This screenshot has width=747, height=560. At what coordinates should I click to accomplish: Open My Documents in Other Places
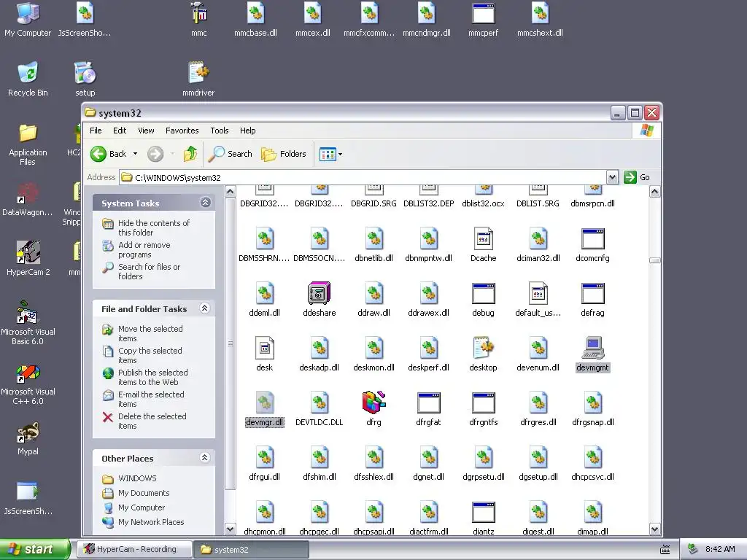(144, 493)
